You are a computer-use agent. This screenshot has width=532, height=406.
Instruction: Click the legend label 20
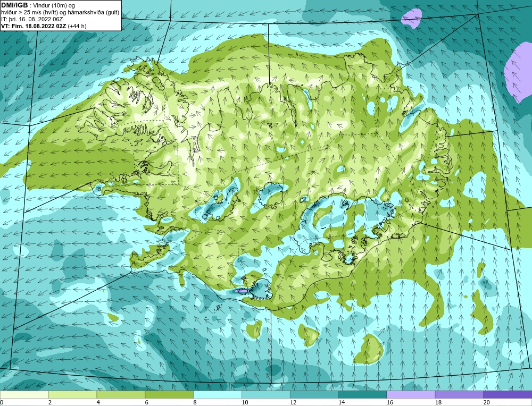(487, 402)
